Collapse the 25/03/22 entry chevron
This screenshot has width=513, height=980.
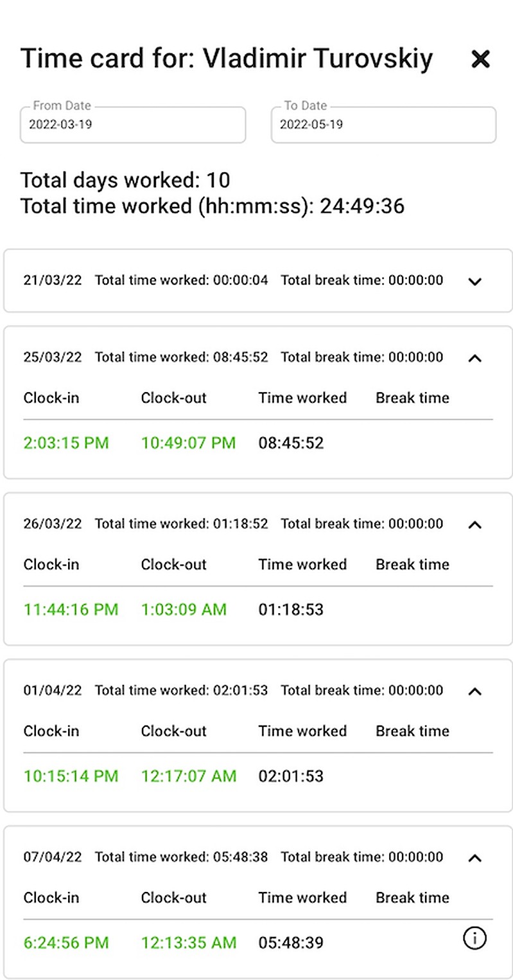(474, 358)
